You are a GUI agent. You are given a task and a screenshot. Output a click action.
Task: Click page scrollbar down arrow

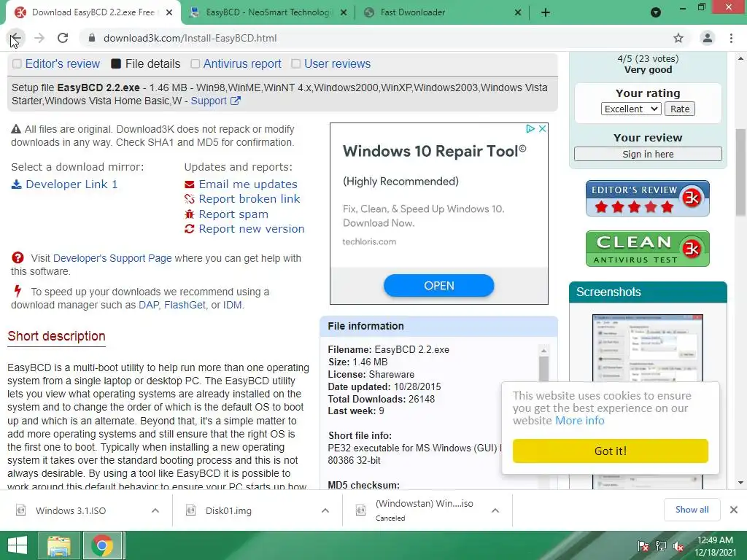click(x=741, y=483)
